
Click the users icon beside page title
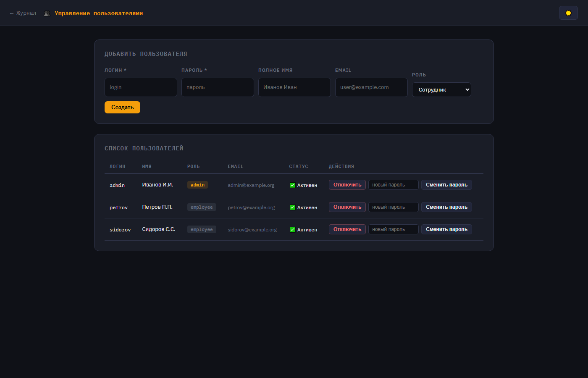click(x=47, y=13)
